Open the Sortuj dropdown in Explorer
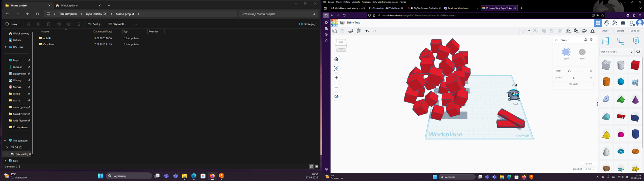 point(95,24)
